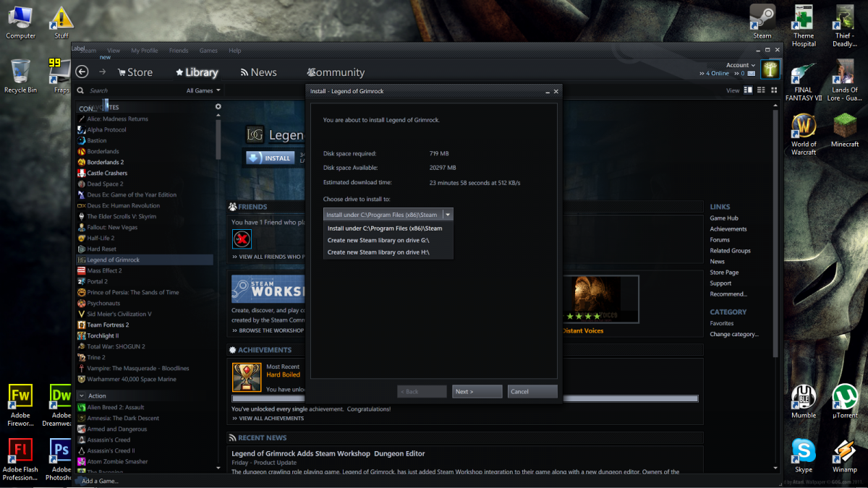Click the blue INSTALL button for Legend of Grimrock
Screen dimensions: 868x488
pos(270,158)
